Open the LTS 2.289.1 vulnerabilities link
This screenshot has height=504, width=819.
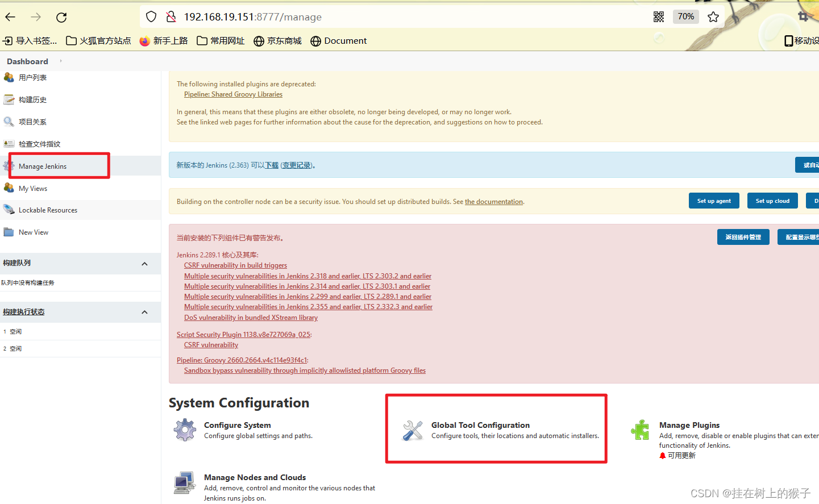pyautogui.click(x=307, y=297)
